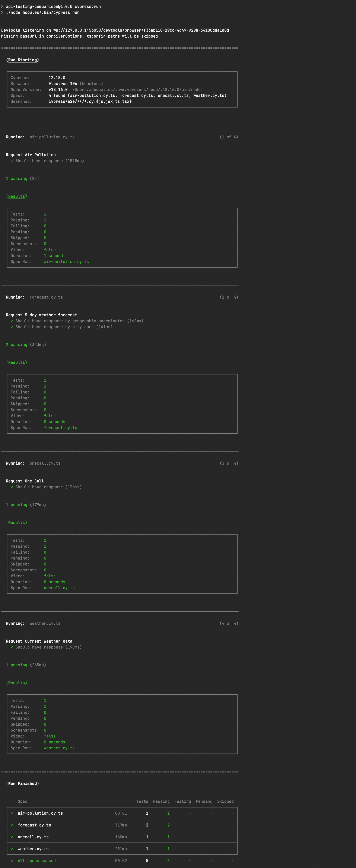Click Spec Ran value 'air-pollution.cy.ts'
The image size is (356, 868).
[x=66, y=262]
